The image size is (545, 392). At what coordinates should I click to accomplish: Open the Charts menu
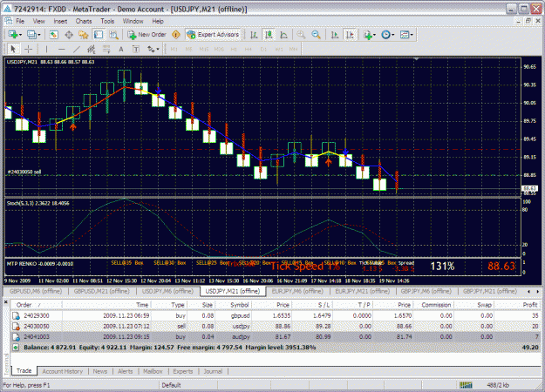(x=84, y=21)
